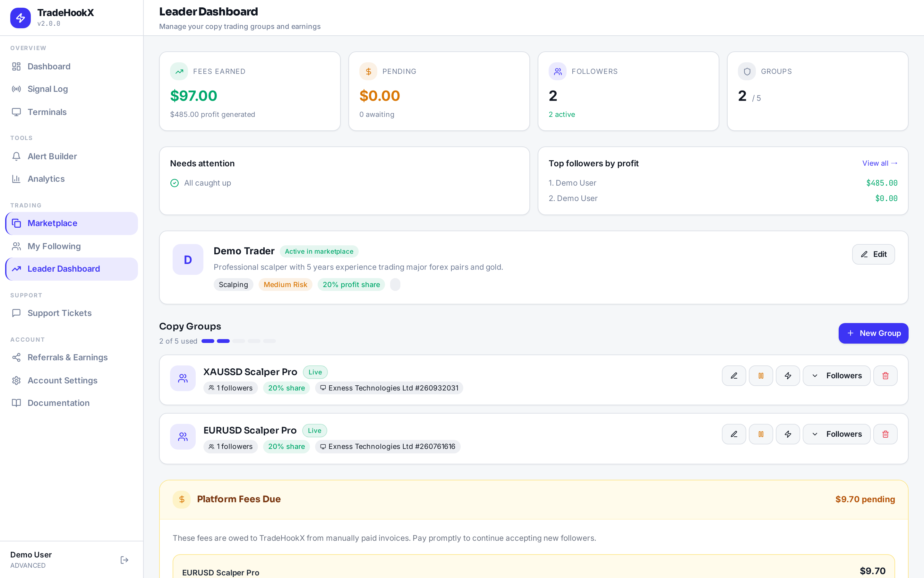Click the Platform Fees Due dollar icon
924x578 pixels.
click(x=182, y=499)
